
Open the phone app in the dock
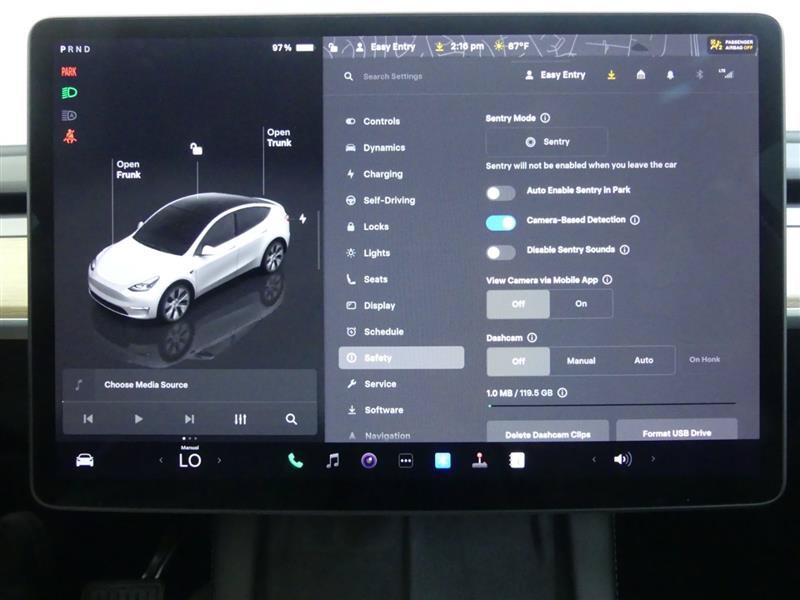tap(295, 461)
